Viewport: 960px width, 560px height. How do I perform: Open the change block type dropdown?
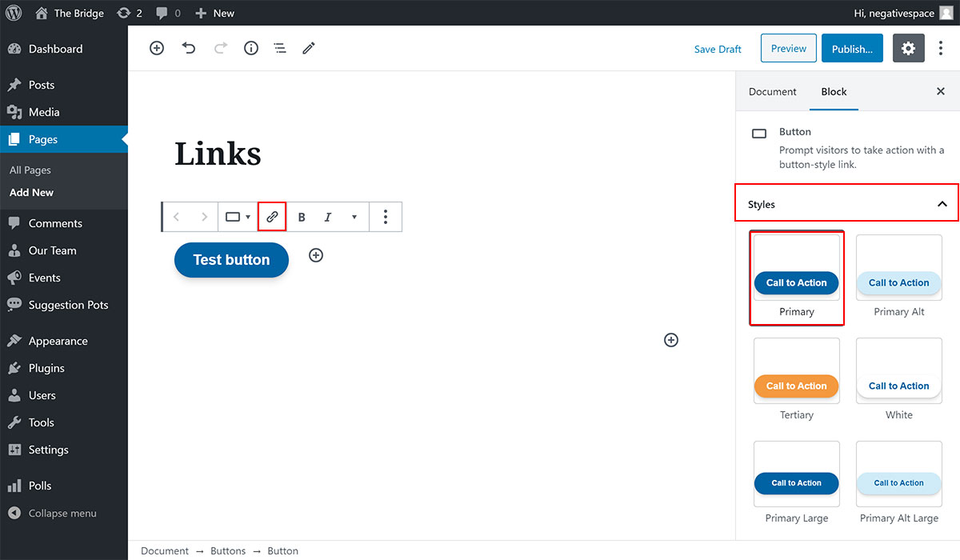pos(238,217)
